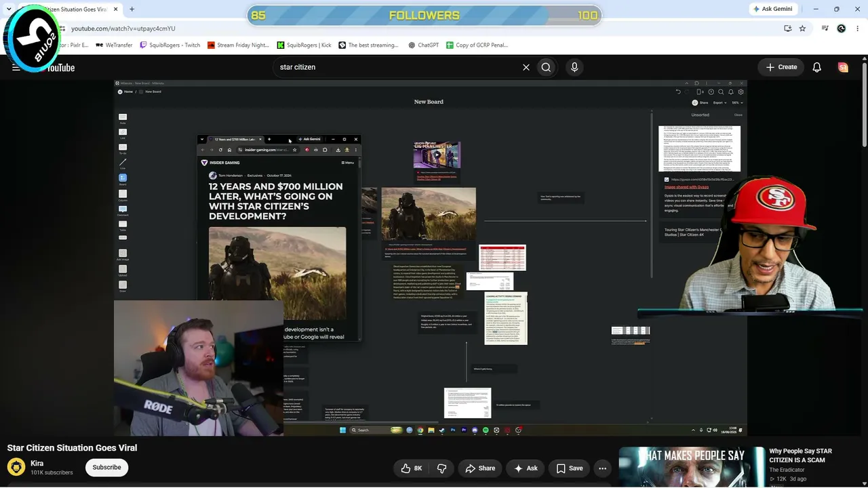Open The Eradicator channel name
This screenshot has height=488, width=868.
(x=787, y=470)
